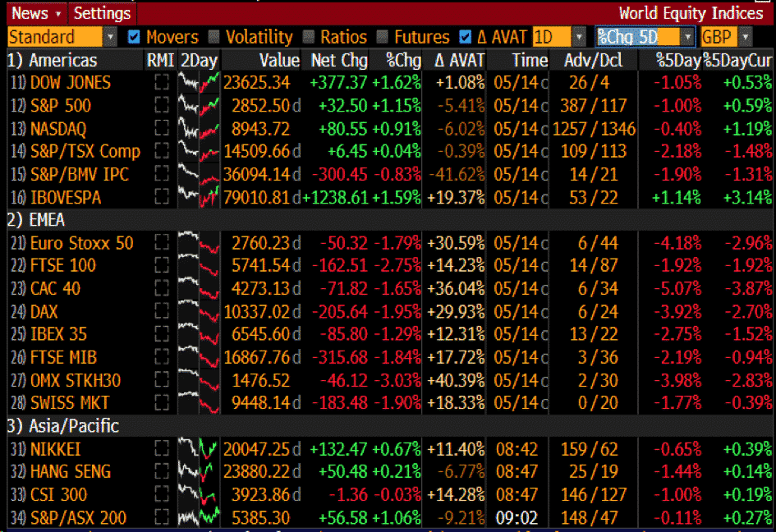Image resolution: width=776 pixels, height=532 pixels.
Task: Open the News menu
Action: click(37, 13)
